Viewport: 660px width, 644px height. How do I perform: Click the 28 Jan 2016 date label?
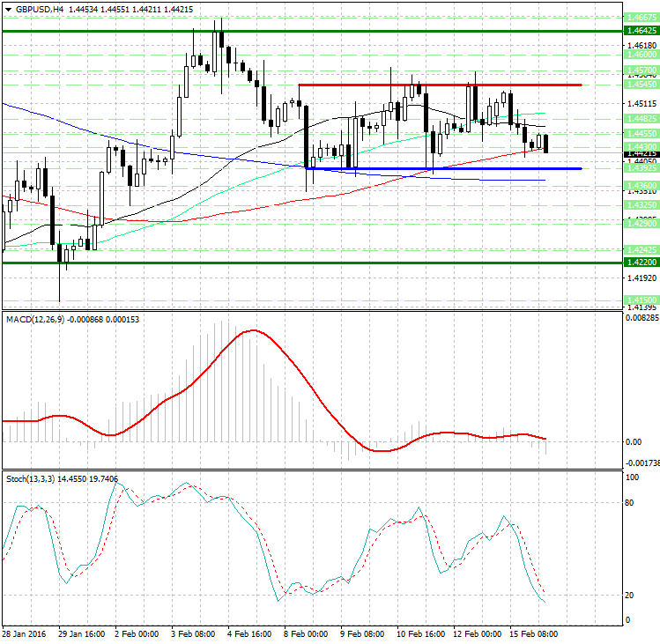click(25, 634)
